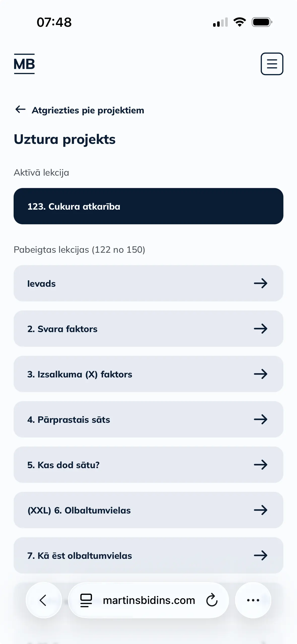The height and width of the screenshot is (644, 297).
Task: Tap the MB logo
Action: [x=24, y=64]
